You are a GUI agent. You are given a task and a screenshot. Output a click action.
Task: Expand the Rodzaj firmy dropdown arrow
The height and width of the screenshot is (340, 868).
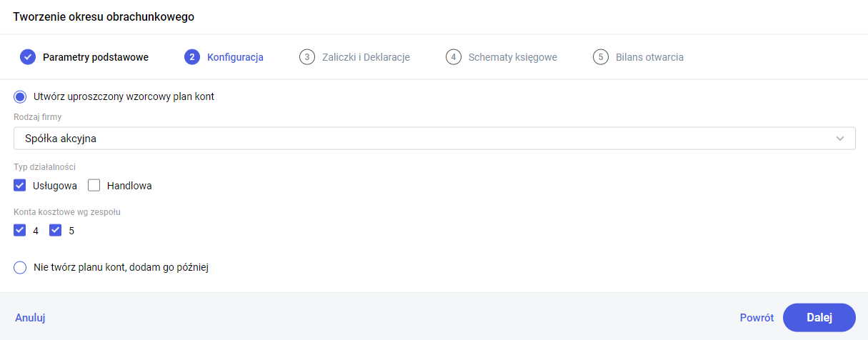pos(840,139)
